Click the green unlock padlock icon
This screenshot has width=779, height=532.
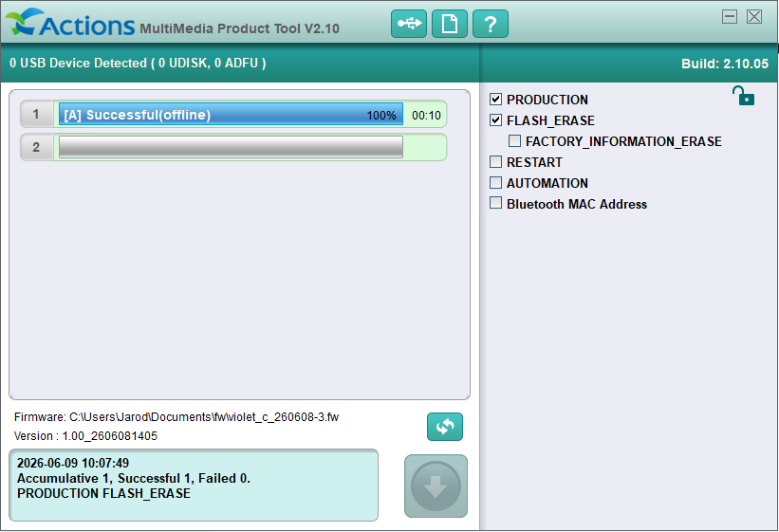(x=743, y=96)
